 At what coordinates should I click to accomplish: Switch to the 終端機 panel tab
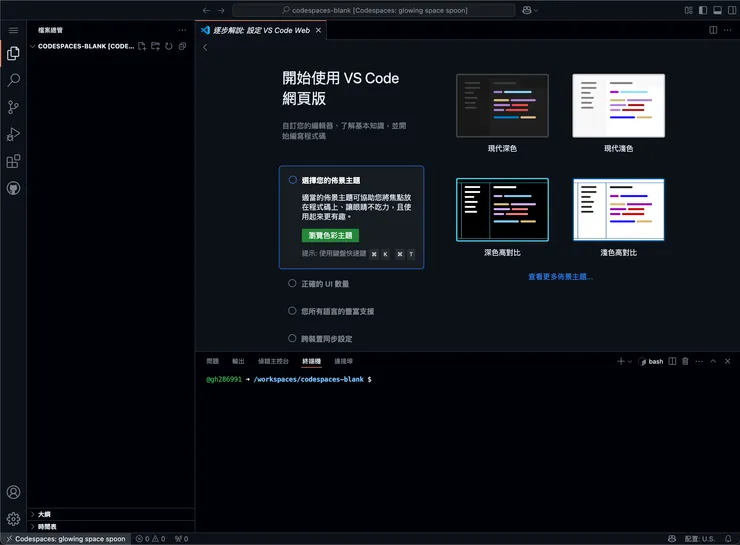click(x=311, y=361)
